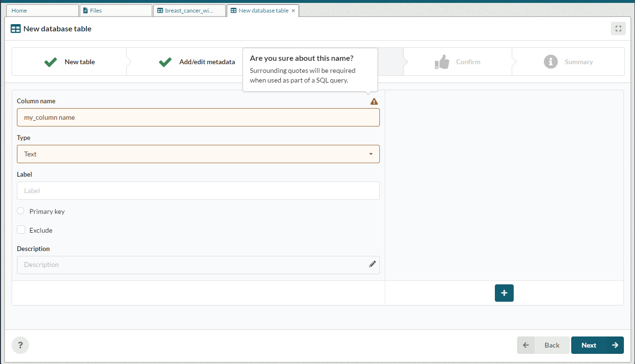Click the Summary step info icon
635x364 pixels.
tap(551, 62)
